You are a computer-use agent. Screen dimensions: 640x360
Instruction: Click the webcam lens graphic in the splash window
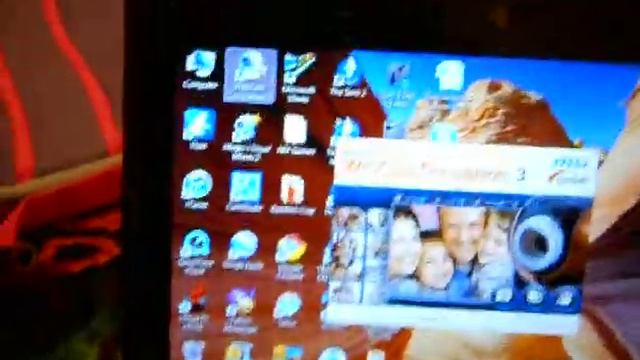pyautogui.click(x=540, y=243)
